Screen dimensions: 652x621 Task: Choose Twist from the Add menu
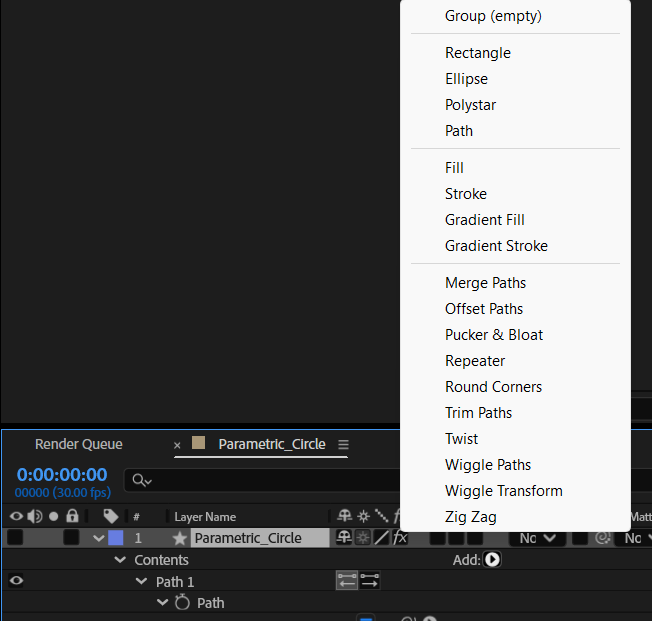462,439
